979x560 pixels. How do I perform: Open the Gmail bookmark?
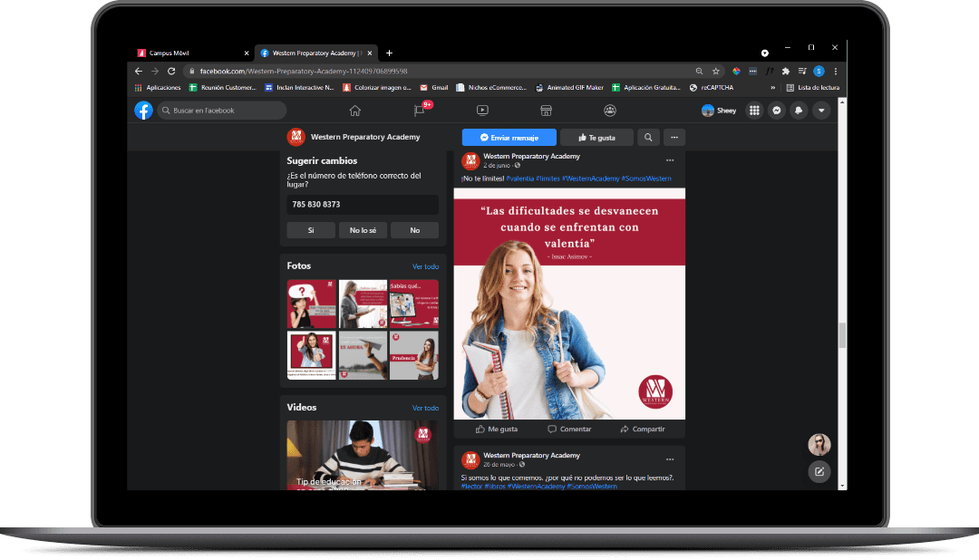click(x=434, y=88)
